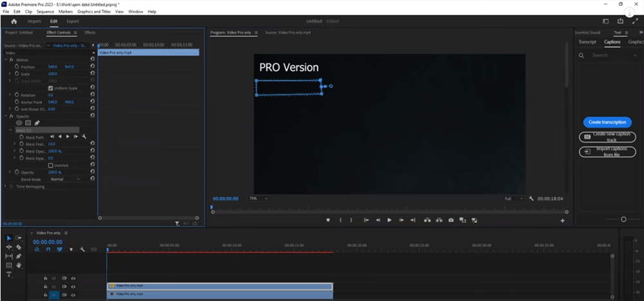
Task: Select the Razor tool
Action: [19, 247]
